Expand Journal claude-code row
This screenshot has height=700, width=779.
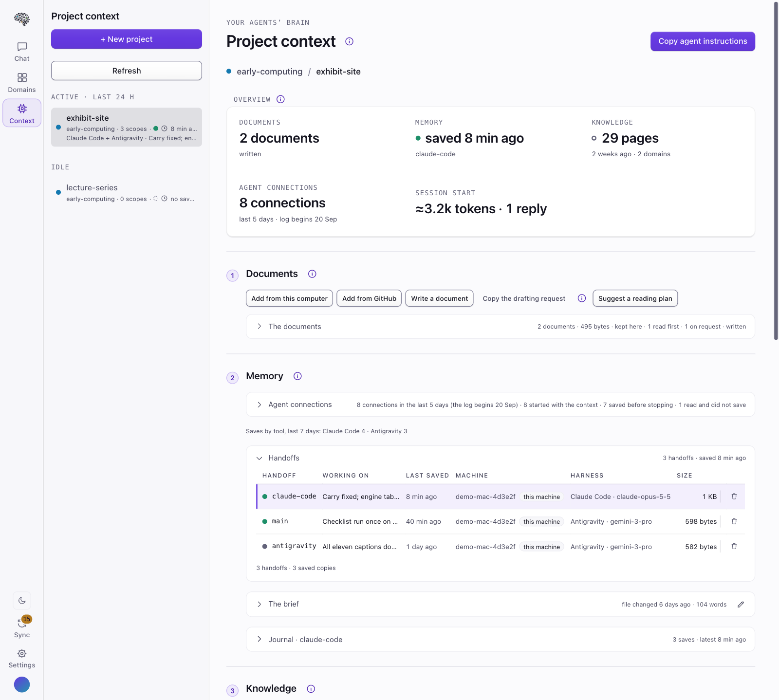[x=501, y=639]
